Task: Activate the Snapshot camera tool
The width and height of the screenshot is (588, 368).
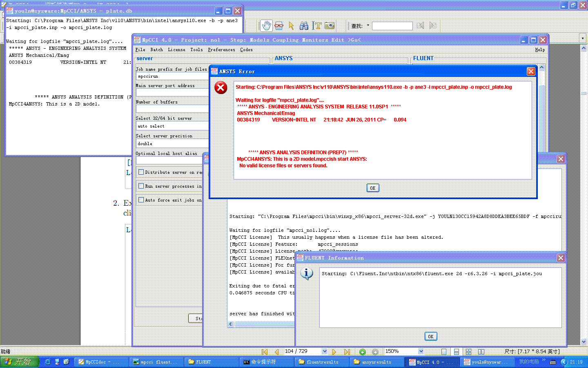Action: click(329, 25)
